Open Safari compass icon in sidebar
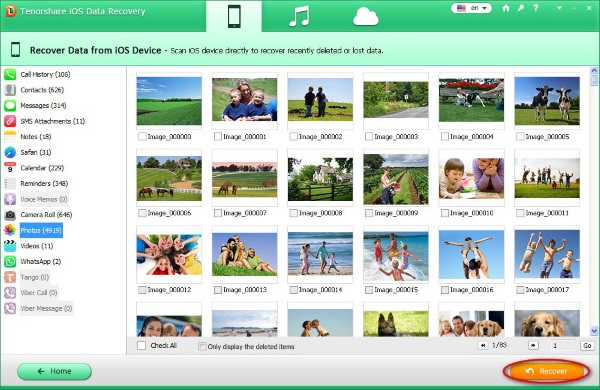The height and width of the screenshot is (390, 600). pyautogui.click(x=10, y=152)
